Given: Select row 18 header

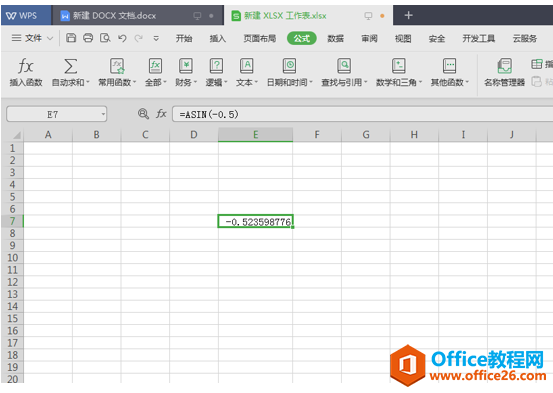Looking at the screenshot, I should tap(12, 355).
